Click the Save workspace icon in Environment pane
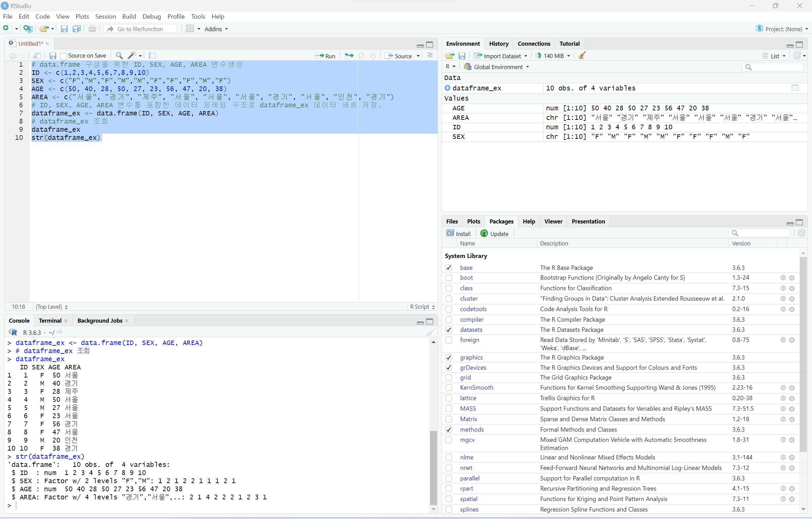This screenshot has height=519, width=812. pyautogui.click(x=462, y=56)
